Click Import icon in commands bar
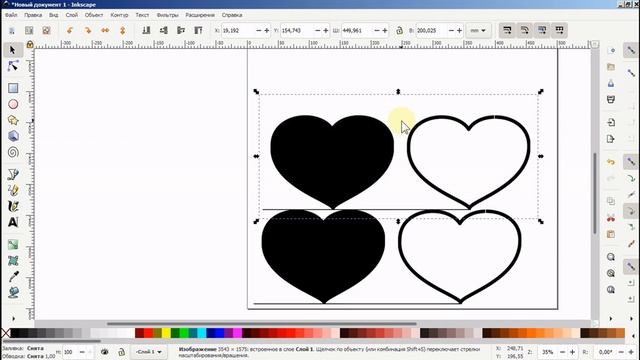 point(611,122)
